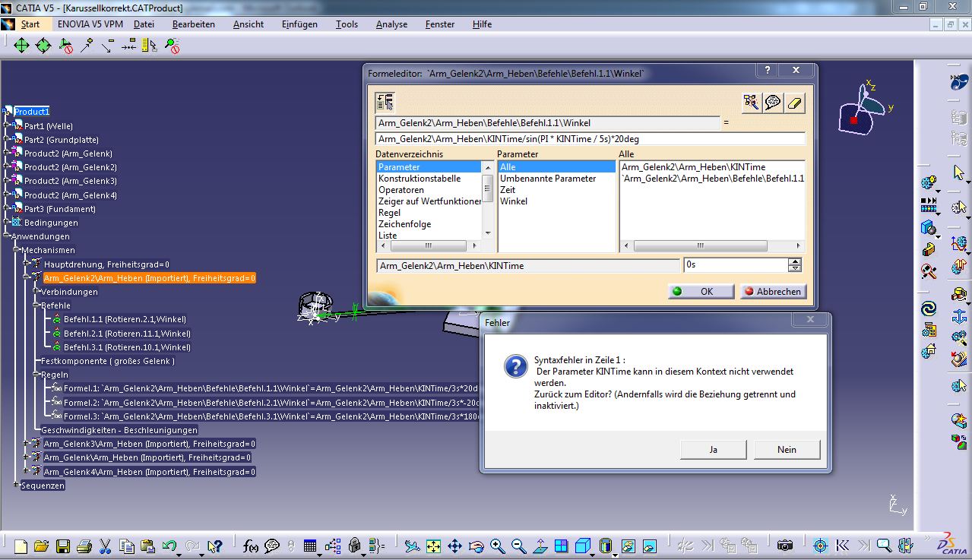Click Ja in the Fehler dialog
Viewport: 972px width, 560px height.
(713, 450)
